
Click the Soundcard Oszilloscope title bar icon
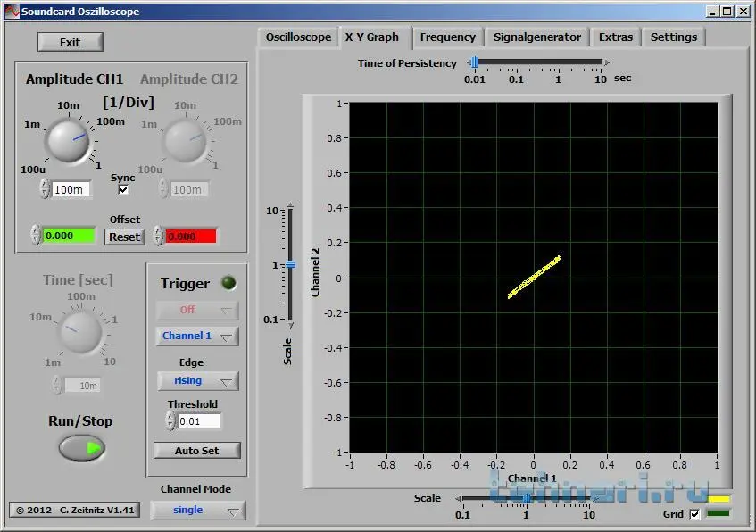(x=12, y=12)
